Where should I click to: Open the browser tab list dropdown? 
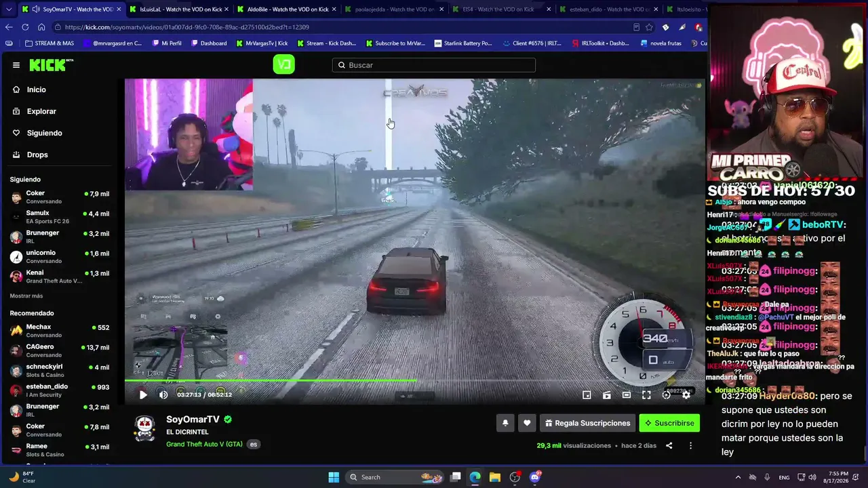9,9
